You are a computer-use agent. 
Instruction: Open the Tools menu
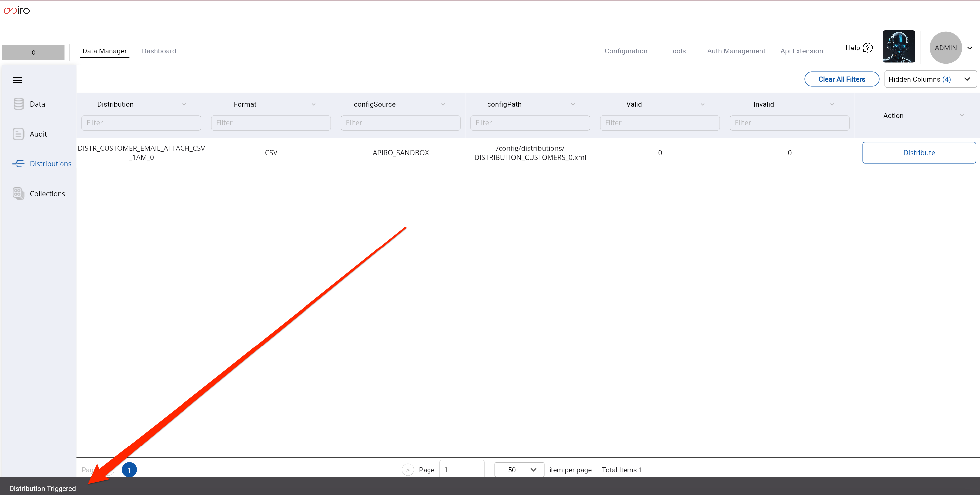[677, 51]
